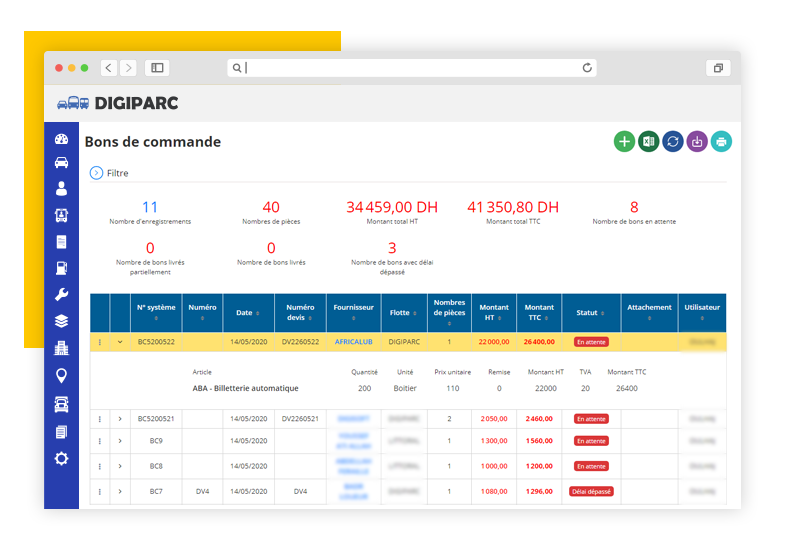Open the document page icon in sidebar
Viewport: 785px width, 560px height.
(62, 242)
